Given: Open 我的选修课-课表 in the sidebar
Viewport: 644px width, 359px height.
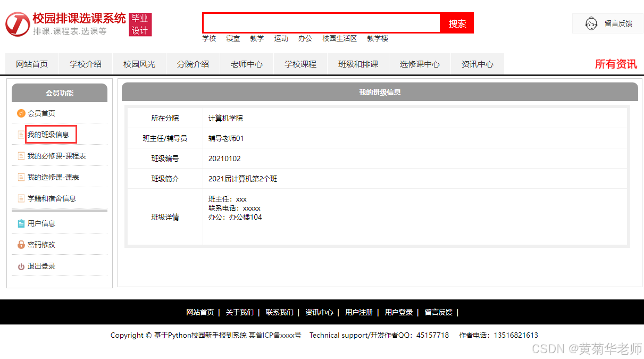Looking at the screenshot, I should point(53,177).
